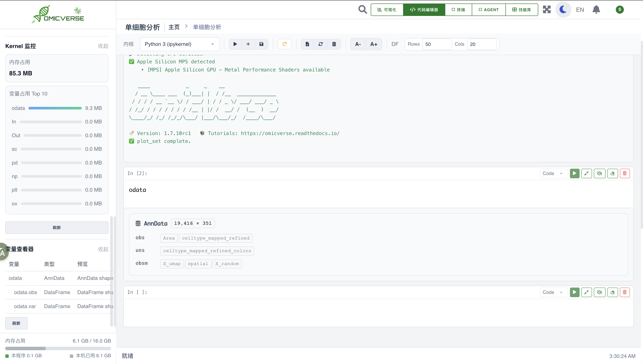The image size is (643, 364).
Task: Open the Python 3 kernel dropdown
Action: [179, 44]
